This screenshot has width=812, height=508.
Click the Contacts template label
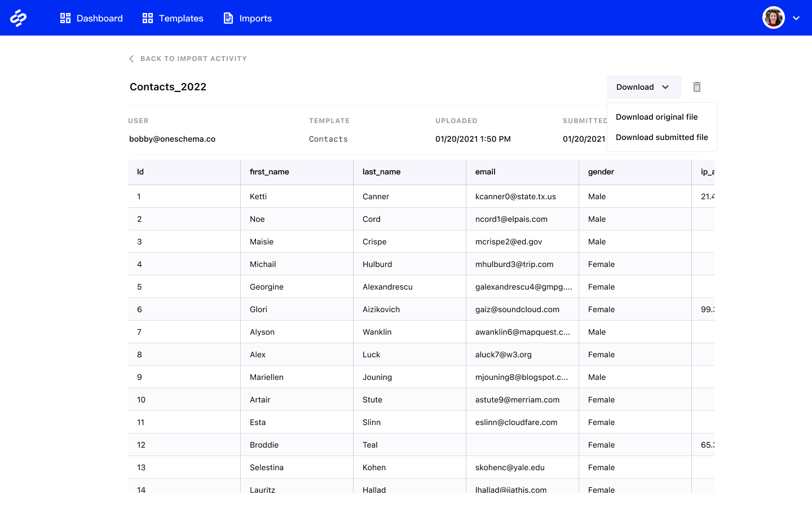[x=328, y=138]
